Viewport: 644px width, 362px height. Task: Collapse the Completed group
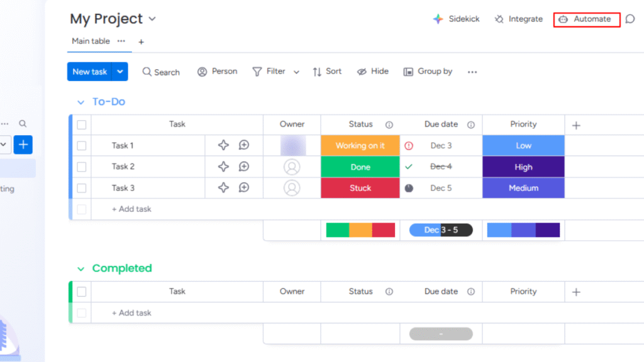click(x=80, y=268)
